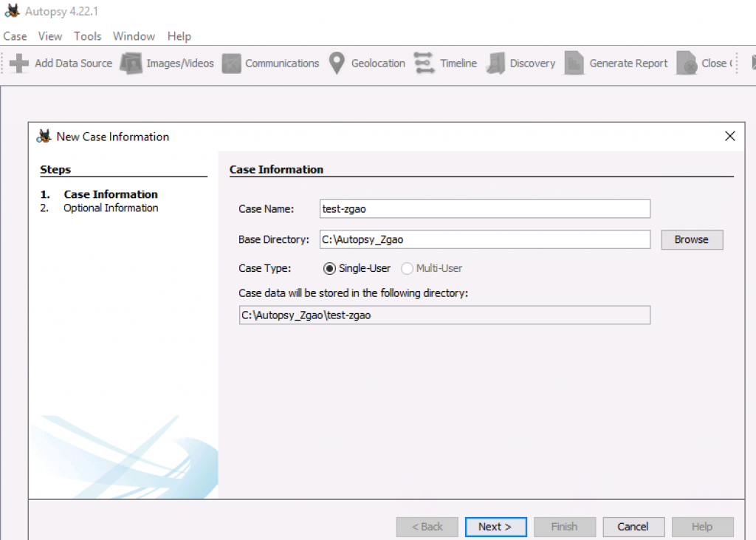Click the Generate Report icon
This screenshot has height=540, width=756.
pos(574,64)
